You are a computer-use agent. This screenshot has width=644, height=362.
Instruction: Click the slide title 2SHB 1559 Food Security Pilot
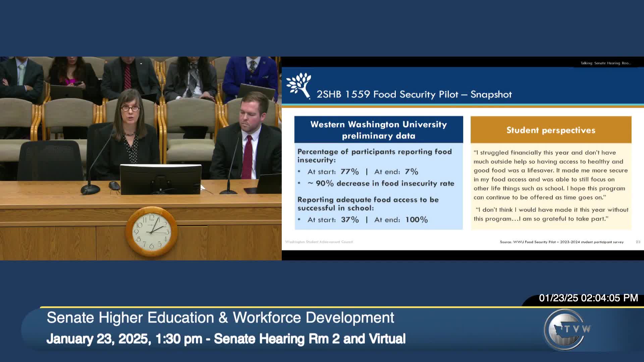point(414,95)
